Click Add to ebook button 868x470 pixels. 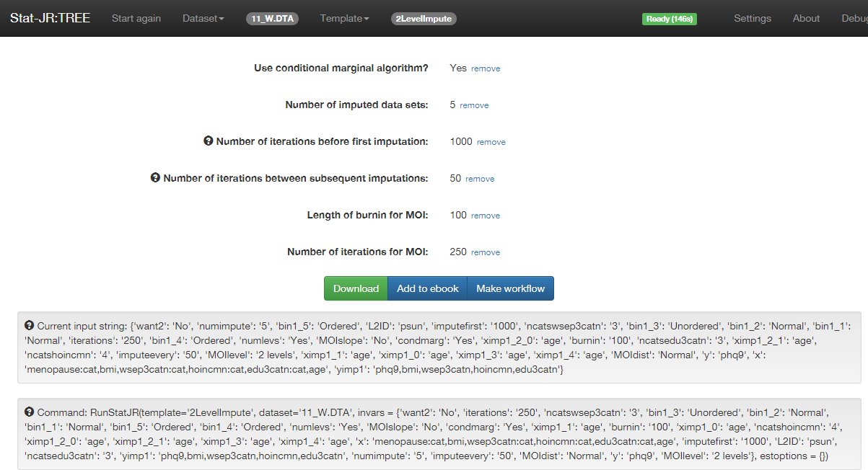[x=427, y=288]
